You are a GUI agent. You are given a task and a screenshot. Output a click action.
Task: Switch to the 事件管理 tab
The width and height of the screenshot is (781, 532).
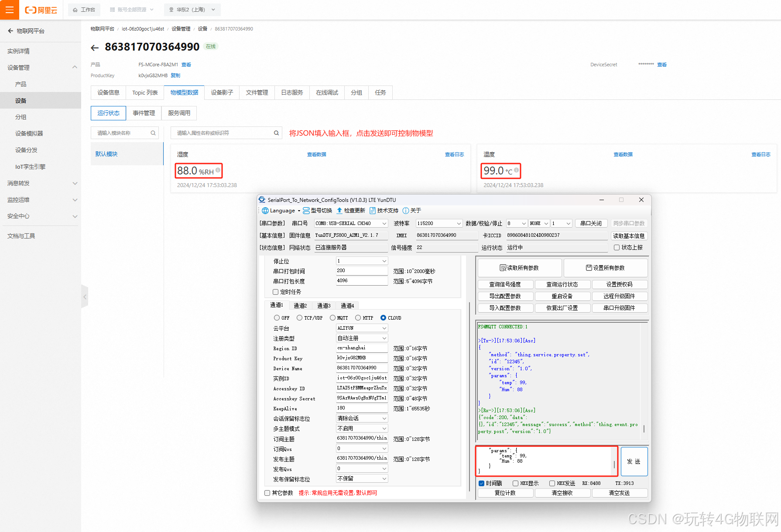coord(144,113)
